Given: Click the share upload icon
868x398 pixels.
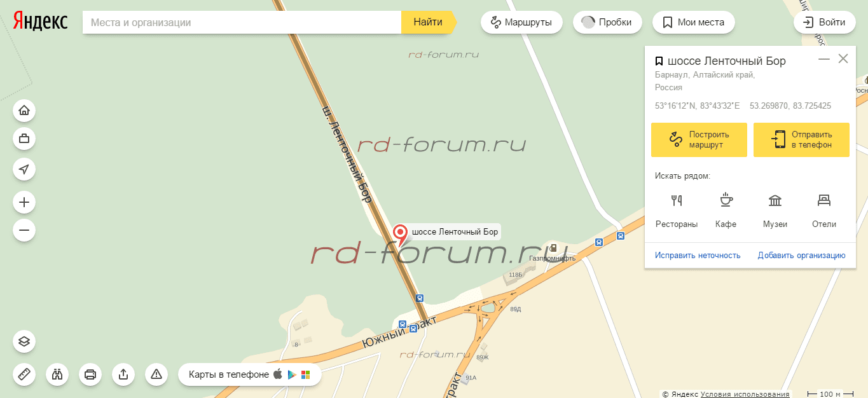Looking at the screenshot, I should pos(123,374).
